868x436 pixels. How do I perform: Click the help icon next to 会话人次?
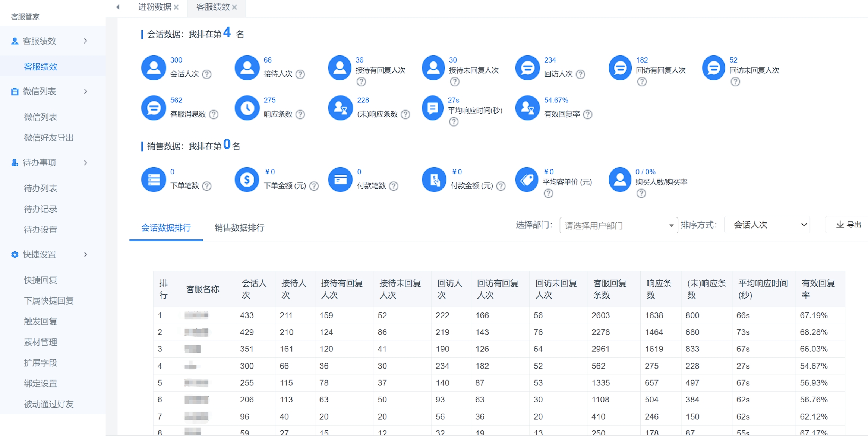click(x=206, y=74)
